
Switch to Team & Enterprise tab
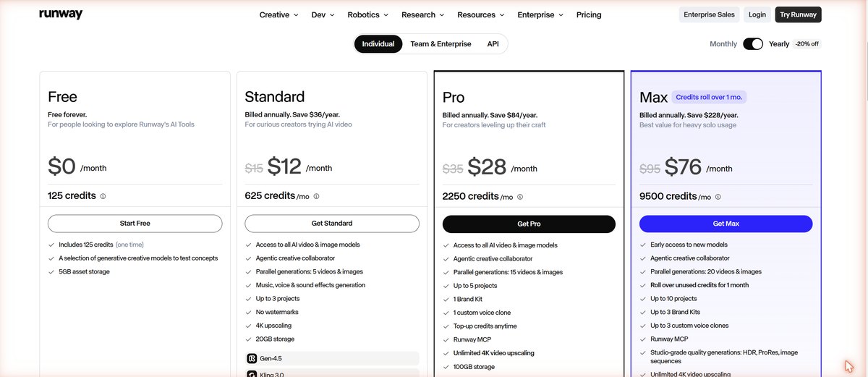tap(441, 44)
